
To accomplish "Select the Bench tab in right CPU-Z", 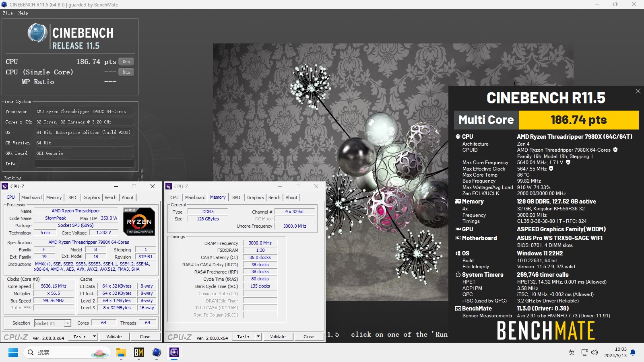I will (x=274, y=197).
